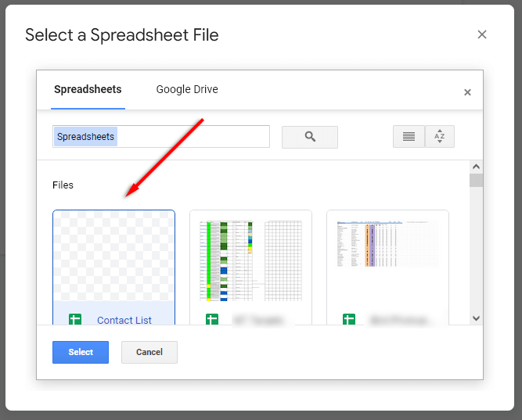Click the Contact List file name
The image size is (522, 420).
coord(124,321)
